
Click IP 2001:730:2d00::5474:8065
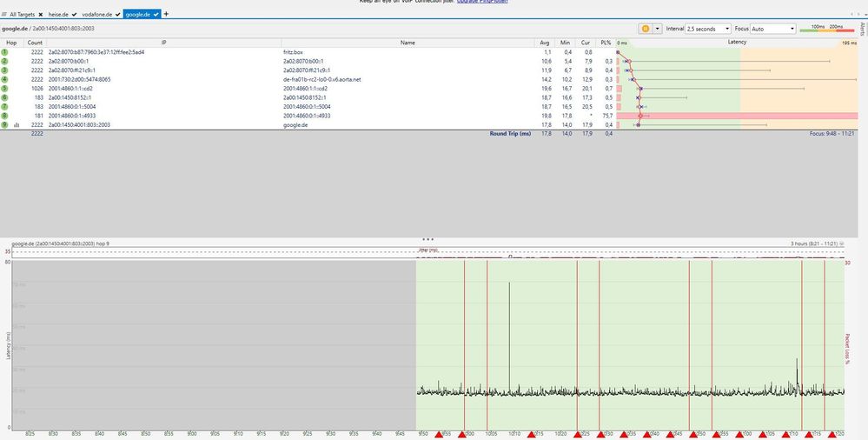point(79,79)
